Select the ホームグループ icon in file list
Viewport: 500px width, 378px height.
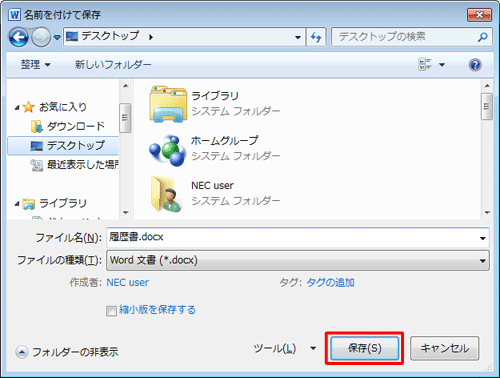tap(168, 150)
